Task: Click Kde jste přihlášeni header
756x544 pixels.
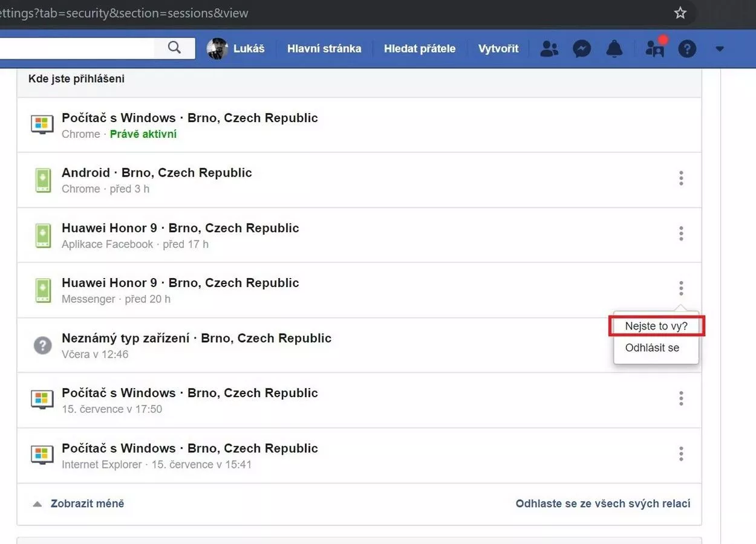Action: 76,79
